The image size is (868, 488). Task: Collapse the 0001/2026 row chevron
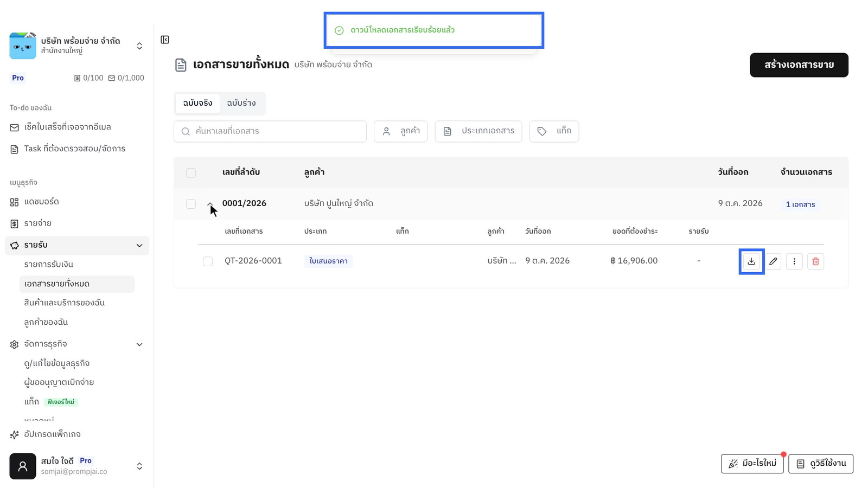[x=210, y=204]
